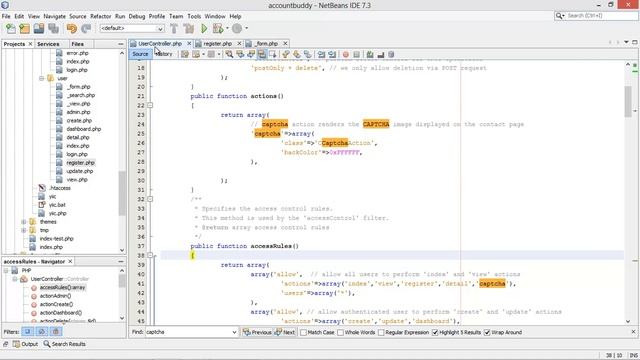Switch to the register.php editor tab
Viewport: 640px width, 360px height.
point(218,43)
